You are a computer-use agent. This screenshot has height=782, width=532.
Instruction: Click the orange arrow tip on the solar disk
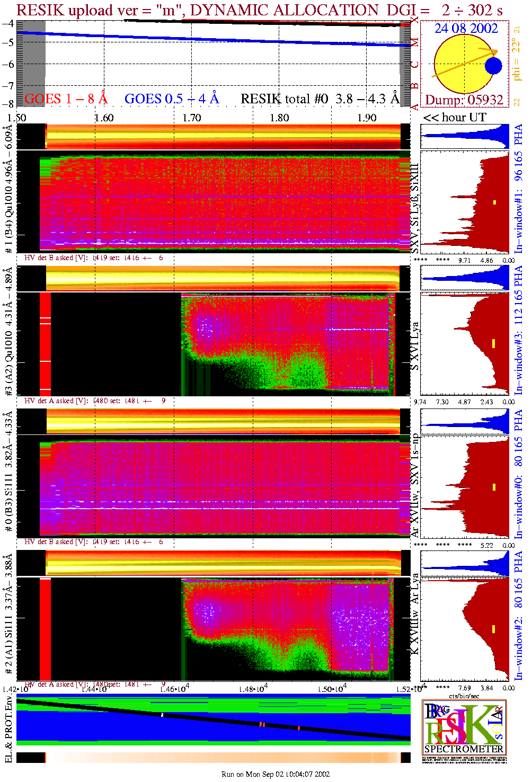click(x=495, y=51)
